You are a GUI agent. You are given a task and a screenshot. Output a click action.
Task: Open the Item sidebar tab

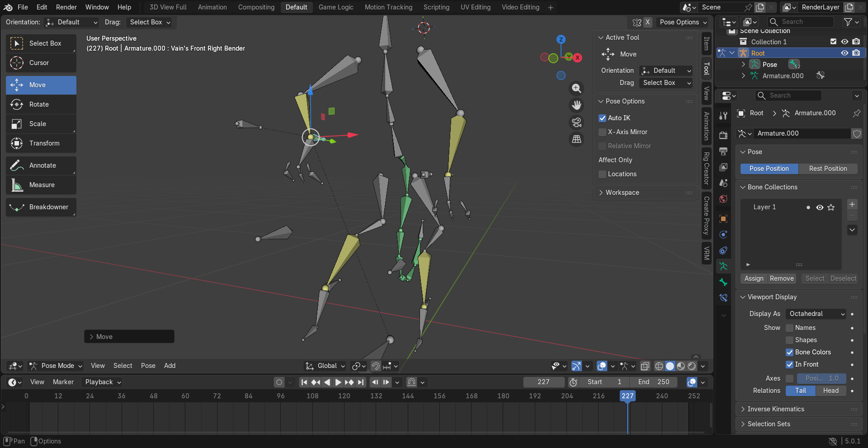point(706,43)
